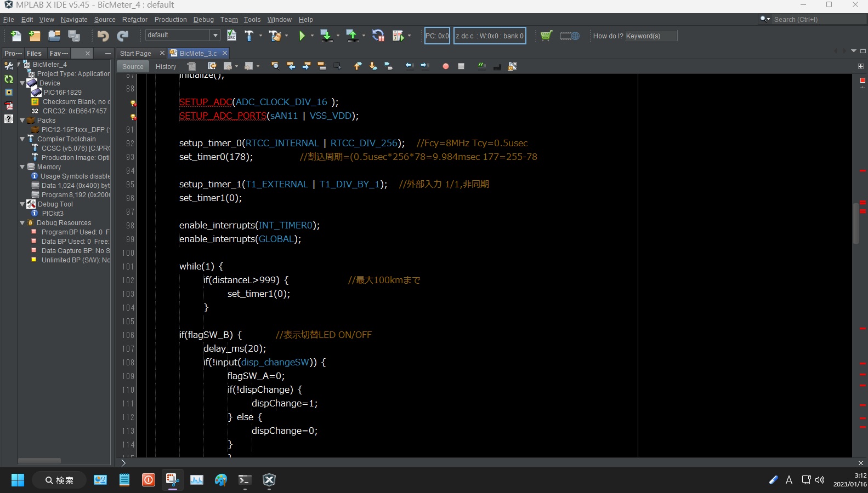Viewport: 868px width, 493px height.
Task: Open project configuration dropdown showing default
Action: 183,35
